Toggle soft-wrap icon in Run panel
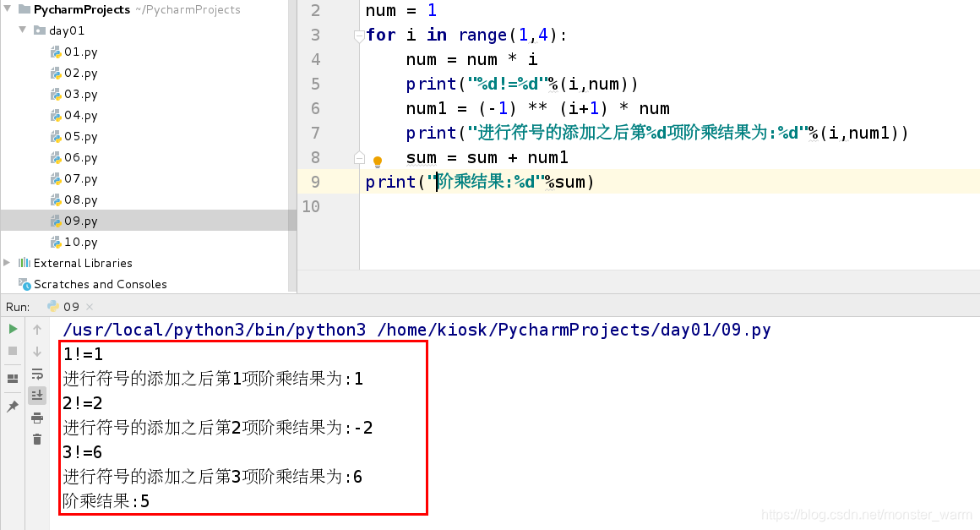 [x=37, y=374]
